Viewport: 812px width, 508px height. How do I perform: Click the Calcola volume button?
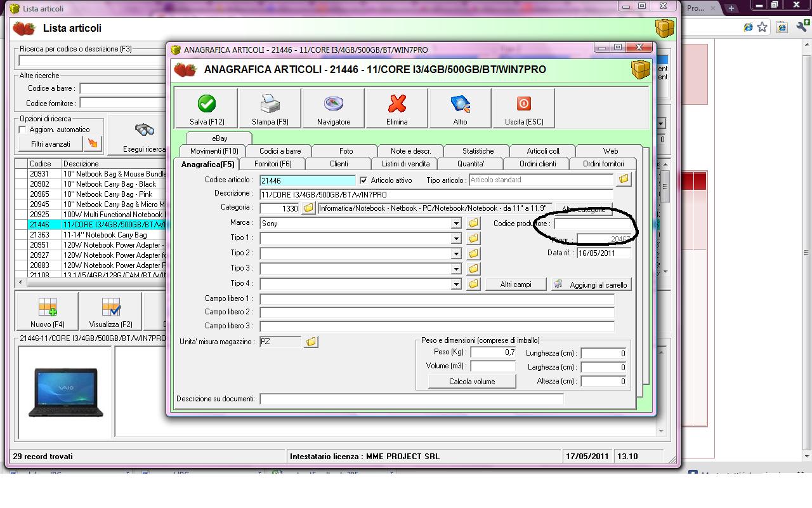pyautogui.click(x=472, y=382)
